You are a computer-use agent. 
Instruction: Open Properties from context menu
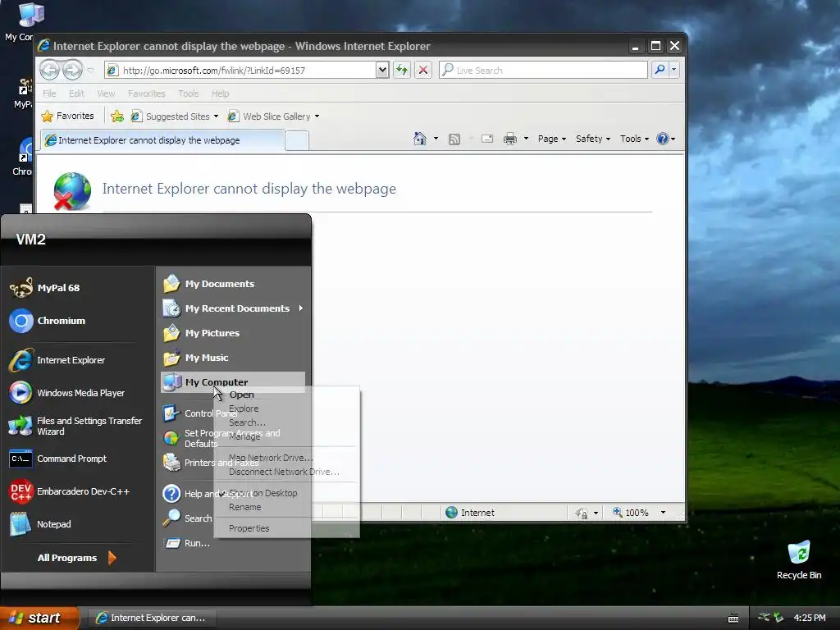[249, 528]
